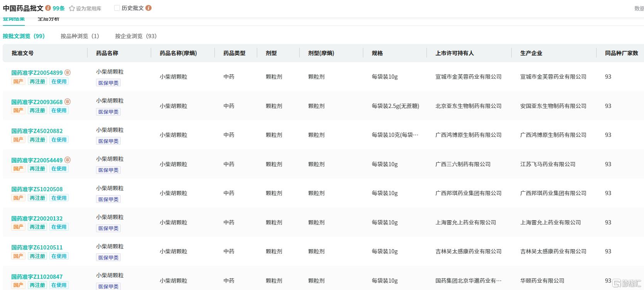Open approval 国药准字Z20093668 link

click(37, 102)
